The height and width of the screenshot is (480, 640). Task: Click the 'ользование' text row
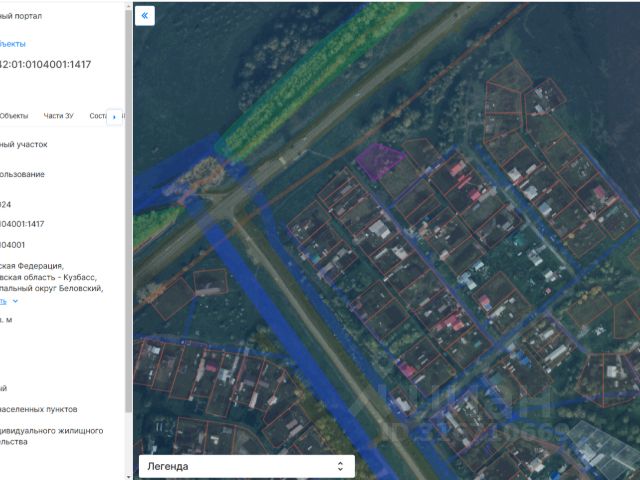pyautogui.click(x=22, y=174)
